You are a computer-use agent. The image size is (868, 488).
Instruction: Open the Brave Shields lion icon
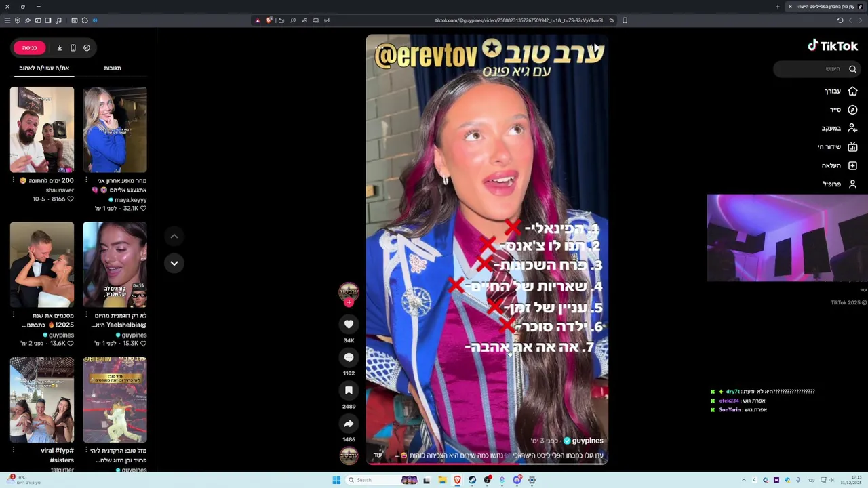269,20
